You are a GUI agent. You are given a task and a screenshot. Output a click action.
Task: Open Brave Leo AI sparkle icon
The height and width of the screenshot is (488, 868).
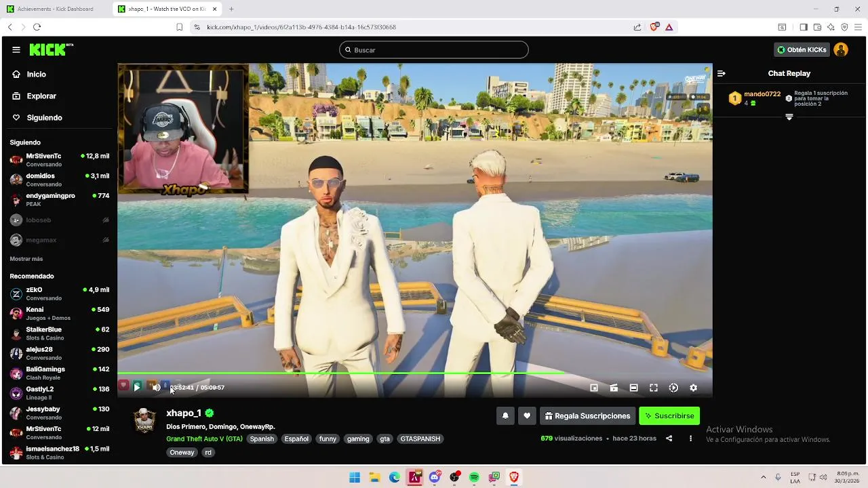pyautogui.click(x=831, y=27)
